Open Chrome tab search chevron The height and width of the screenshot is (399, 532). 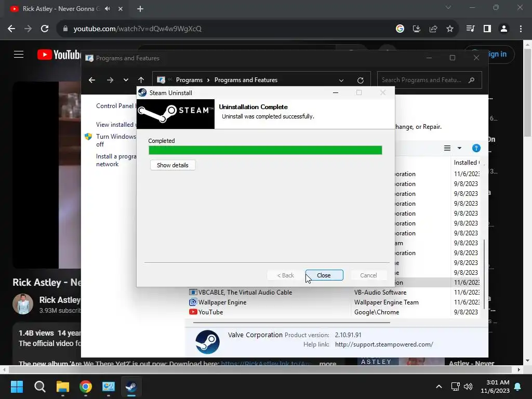point(448,7)
